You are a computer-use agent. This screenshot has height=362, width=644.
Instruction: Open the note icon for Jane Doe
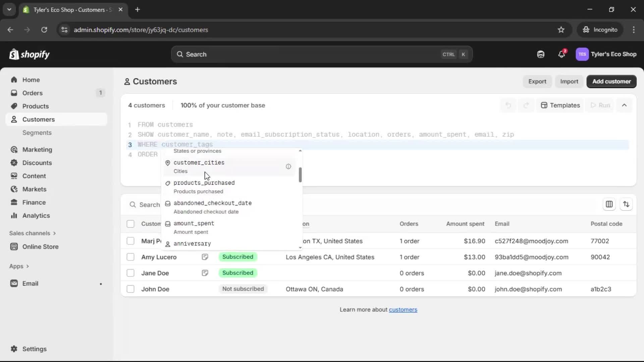[205, 273]
